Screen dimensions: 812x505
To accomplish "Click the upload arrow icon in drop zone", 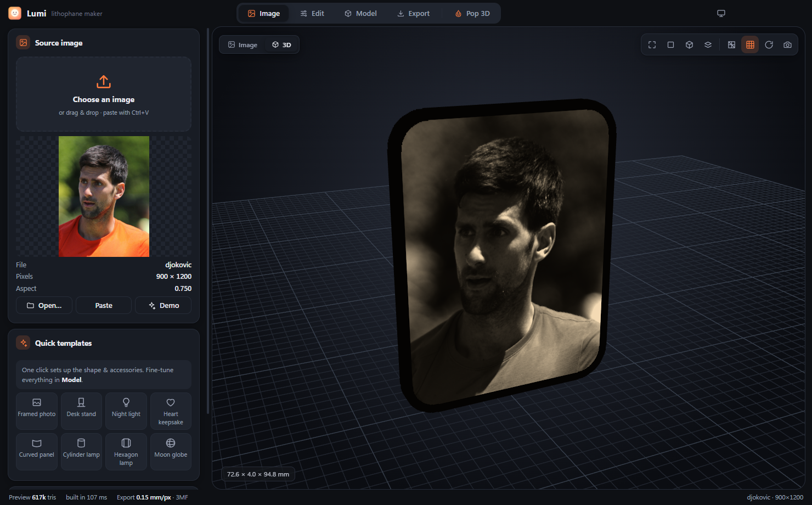I will (104, 82).
